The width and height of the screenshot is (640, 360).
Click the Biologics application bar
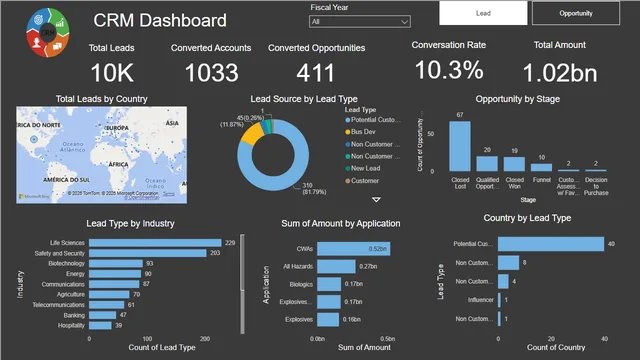[329, 284]
